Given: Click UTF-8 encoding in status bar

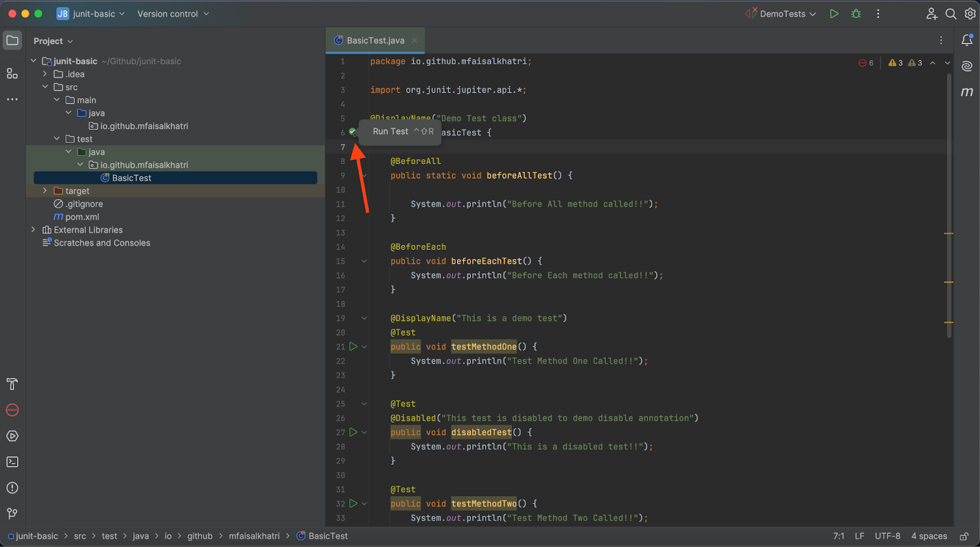Looking at the screenshot, I should (x=888, y=536).
